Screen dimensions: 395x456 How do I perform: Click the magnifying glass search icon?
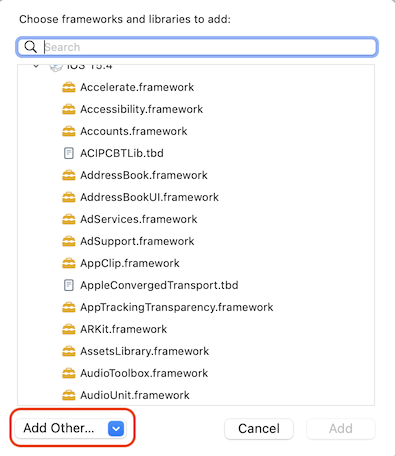point(31,47)
